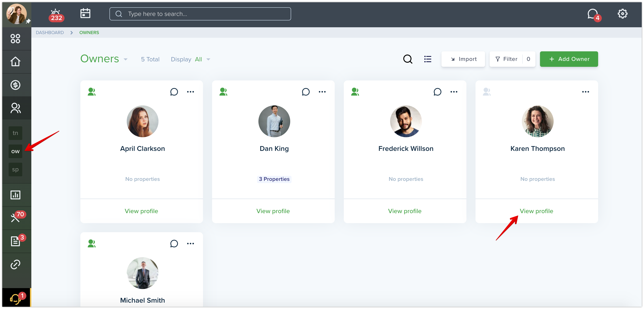View profile of Frederick Willson
This screenshot has height=309, width=644.
pyautogui.click(x=405, y=211)
